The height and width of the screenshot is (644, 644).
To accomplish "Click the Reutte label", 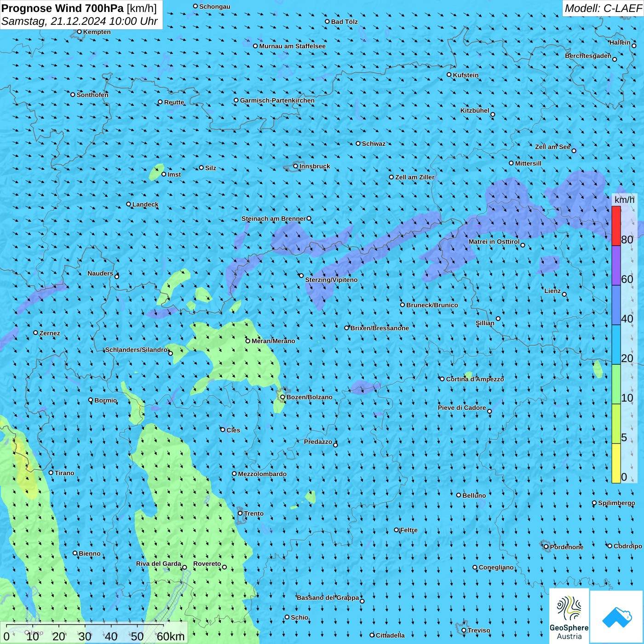I will click(x=174, y=102).
